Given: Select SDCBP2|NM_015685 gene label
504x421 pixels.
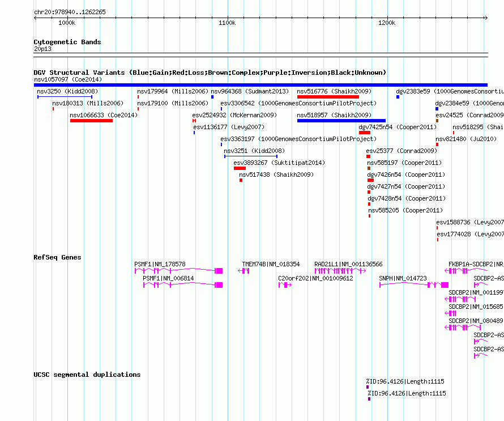Looking at the screenshot, I should [x=476, y=307].
